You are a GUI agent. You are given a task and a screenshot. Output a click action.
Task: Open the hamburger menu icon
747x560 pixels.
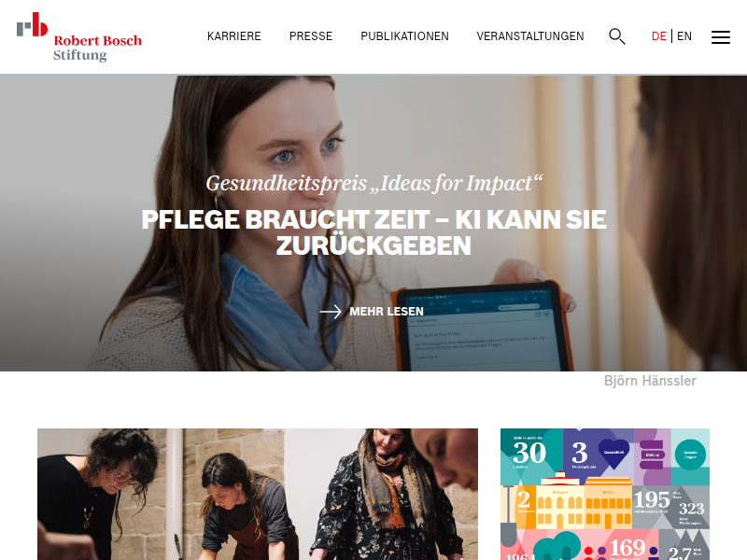click(720, 36)
